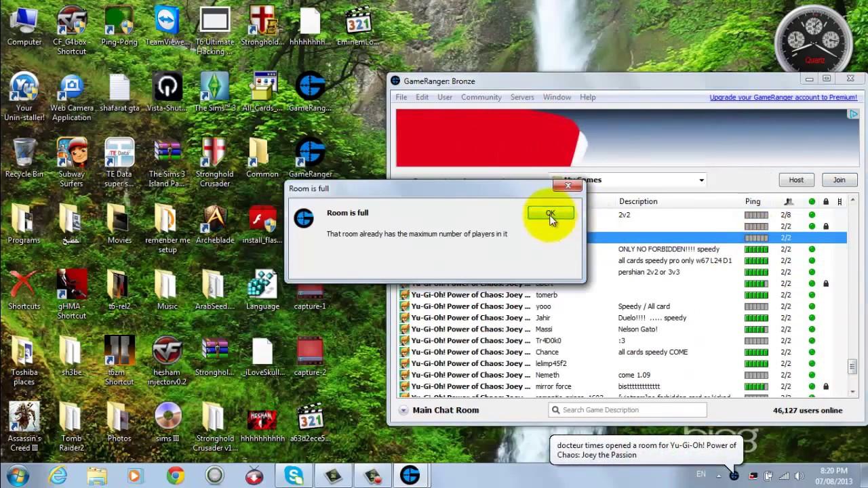Image resolution: width=868 pixels, height=488 pixels.
Task: Click the Join button
Action: 839,180
